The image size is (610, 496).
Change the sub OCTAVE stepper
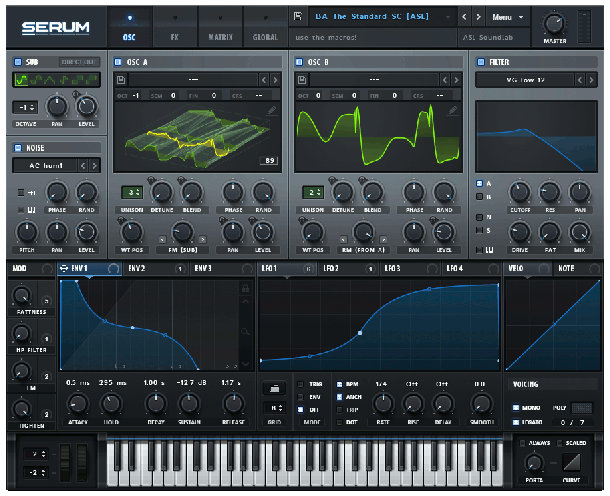[26, 107]
